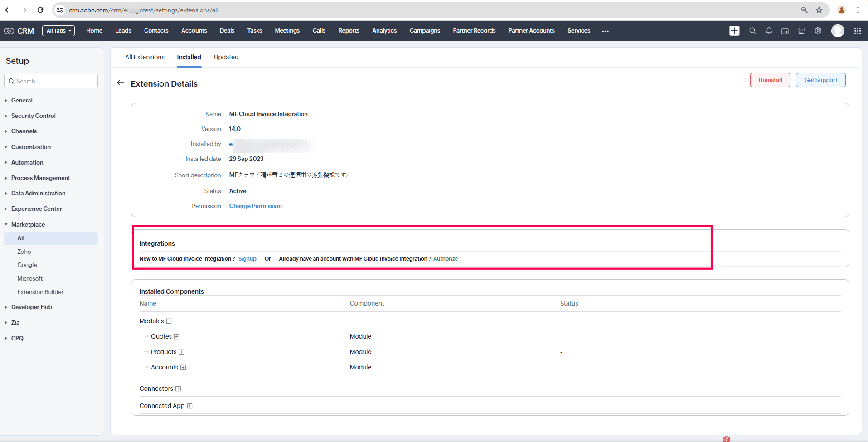Click the Authorize link

(446, 259)
